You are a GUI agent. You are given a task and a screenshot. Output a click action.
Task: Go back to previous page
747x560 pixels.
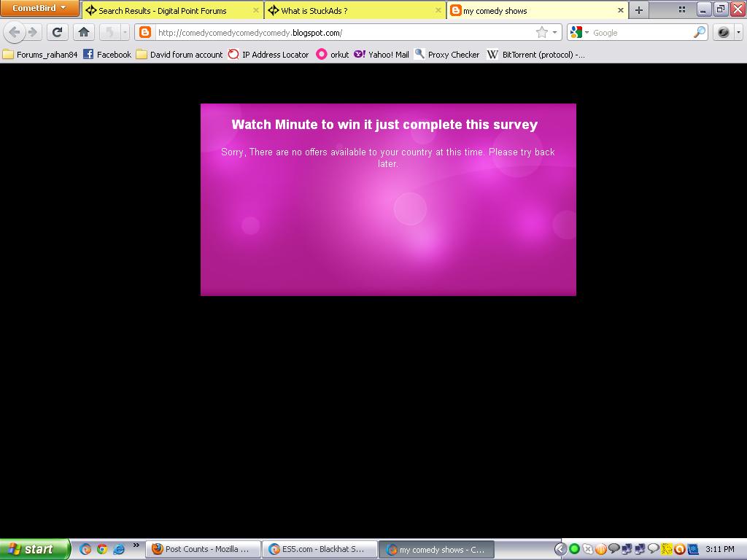(15, 32)
